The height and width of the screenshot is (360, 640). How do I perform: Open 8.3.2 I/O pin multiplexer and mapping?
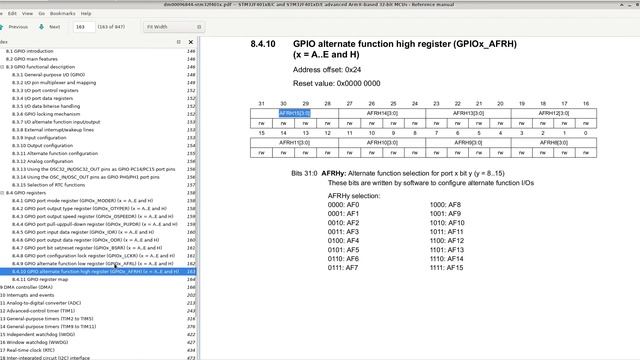54,83
